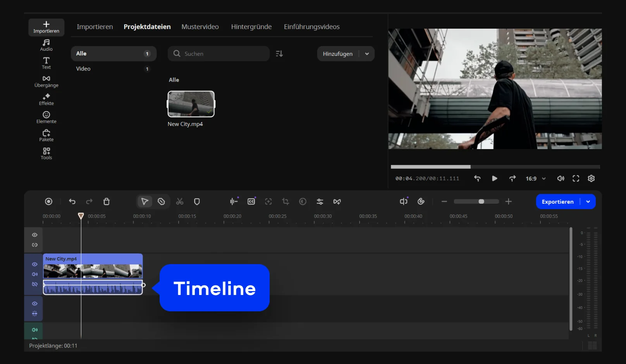626x364 pixels.
Task: Switch to the Mustervideo tab
Action: coord(200,27)
